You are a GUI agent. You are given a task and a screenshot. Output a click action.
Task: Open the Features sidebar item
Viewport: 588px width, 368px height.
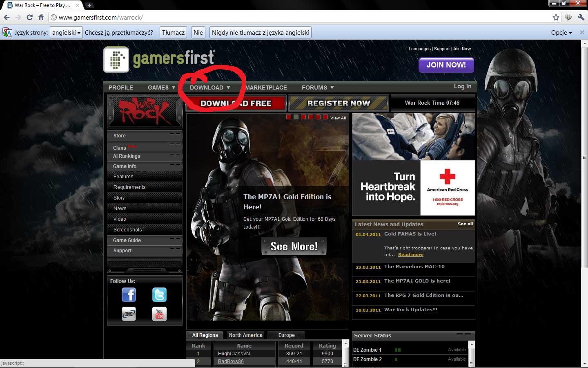(x=145, y=177)
